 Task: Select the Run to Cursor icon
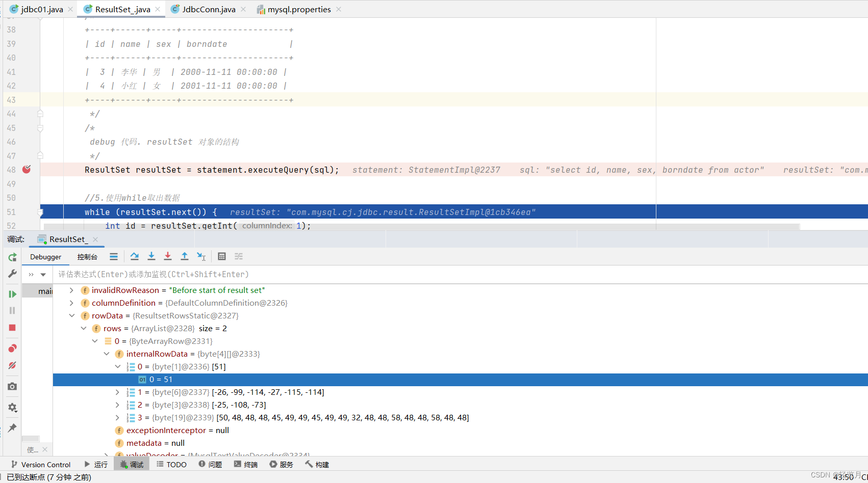click(x=201, y=256)
